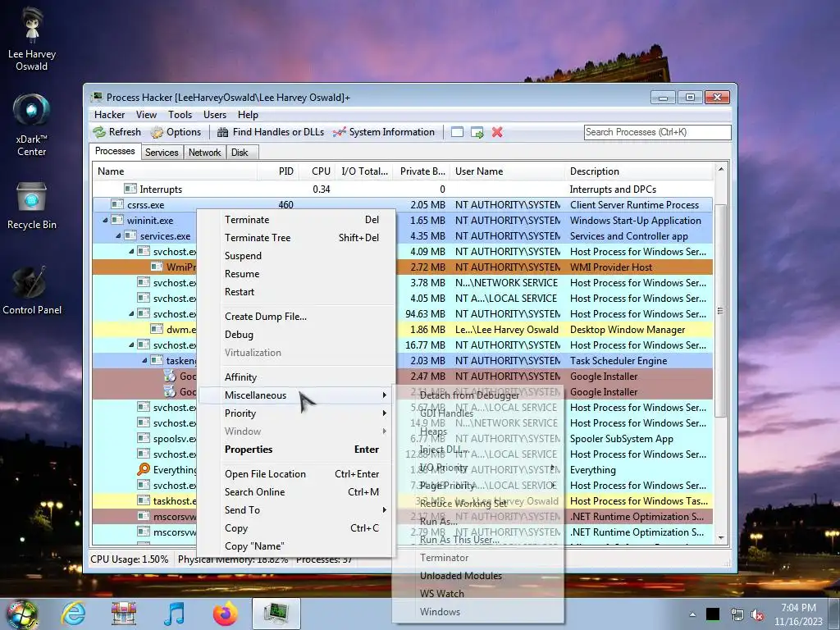840x630 pixels.
Task: Open Find Handles or DLLs tool
Action: click(x=271, y=132)
